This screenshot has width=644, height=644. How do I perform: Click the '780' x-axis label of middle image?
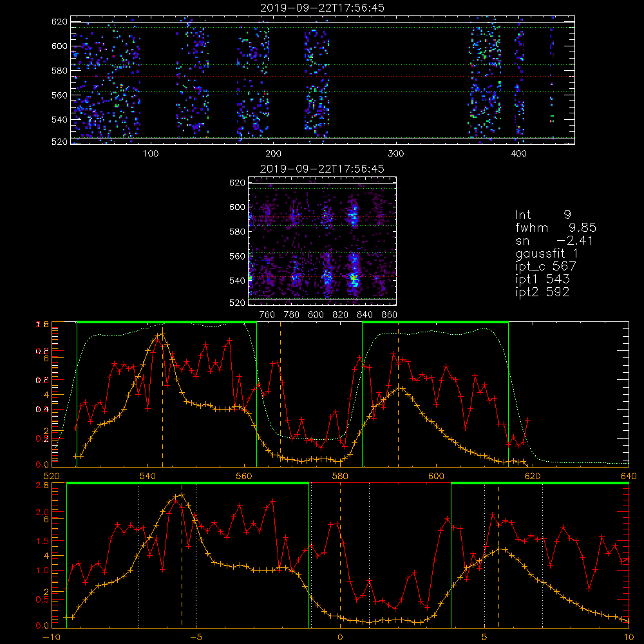click(292, 315)
